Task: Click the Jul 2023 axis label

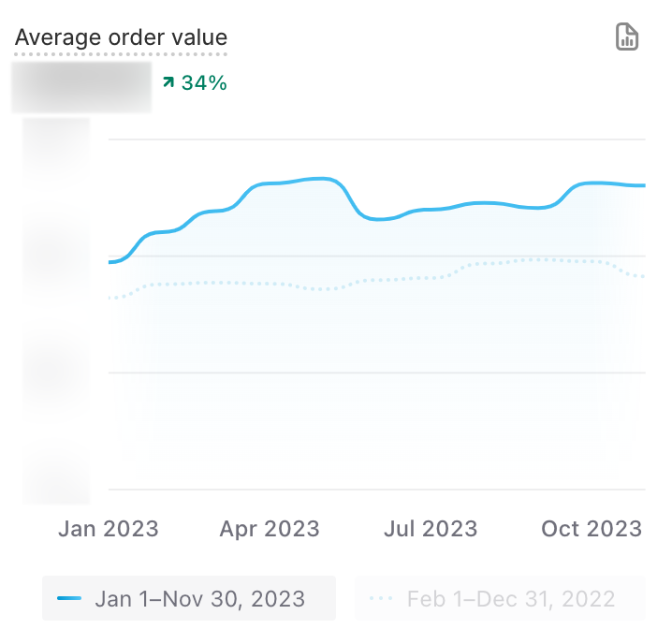Action: point(431,529)
